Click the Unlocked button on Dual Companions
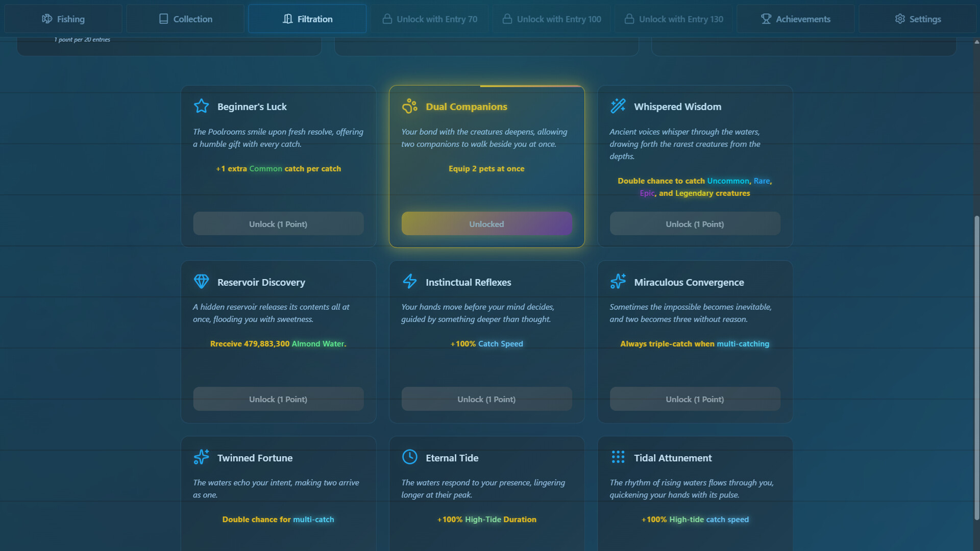Image resolution: width=980 pixels, height=551 pixels. click(486, 223)
